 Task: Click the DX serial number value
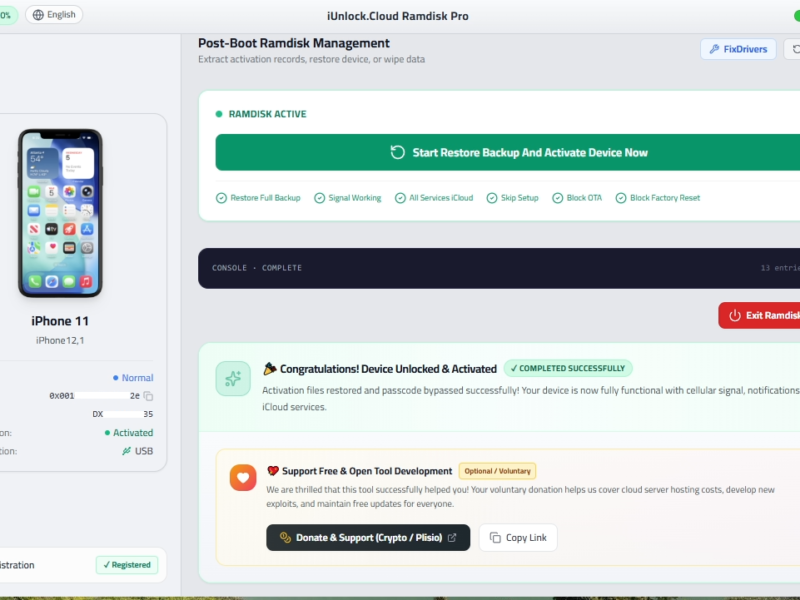[122, 414]
